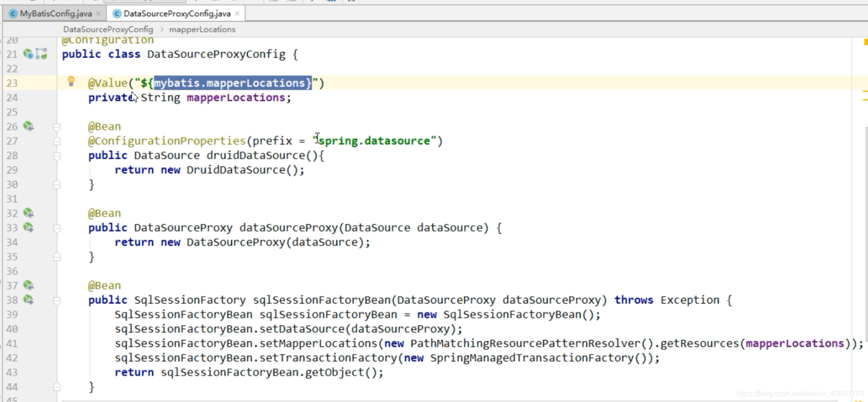Collapse dataSourceProxy method at line 33
This screenshot has height=402, width=868.
(x=57, y=228)
